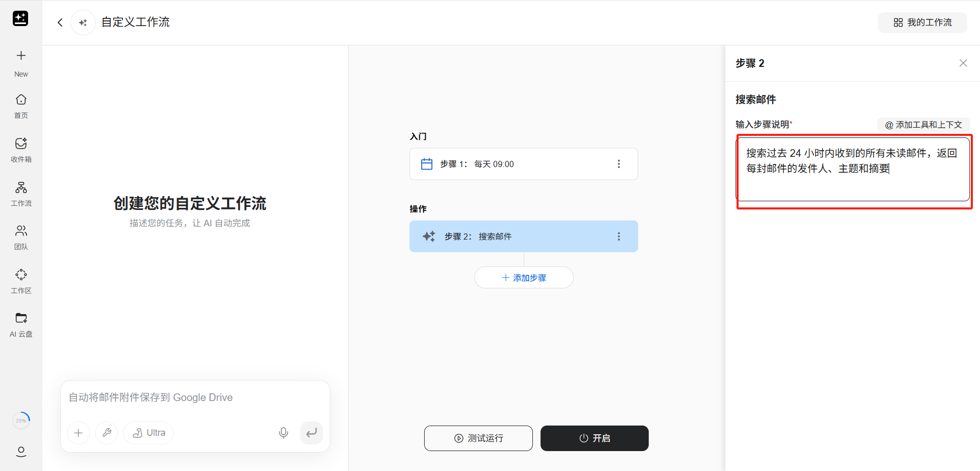Go to 工作流 in the sidebar
Image resolution: width=980 pixels, height=471 pixels.
pos(21,187)
